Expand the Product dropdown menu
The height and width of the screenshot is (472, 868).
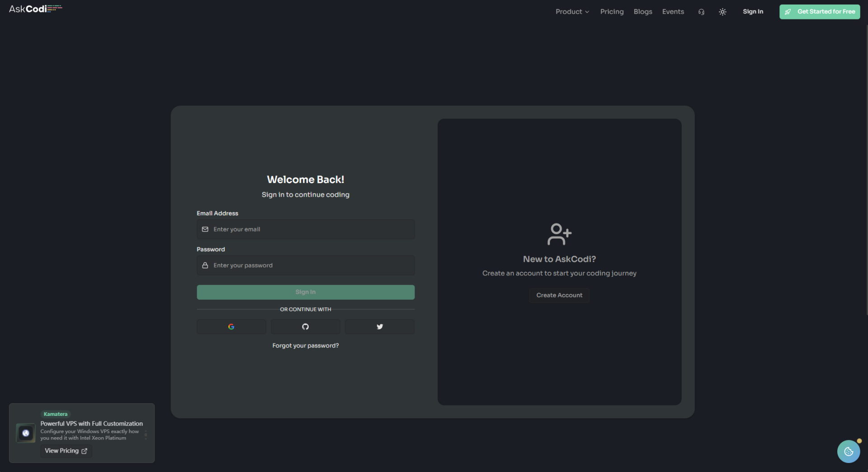[572, 12]
